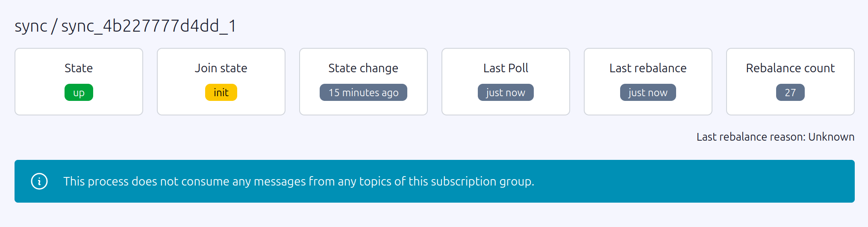868x227 pixels.
Task: Click the word 'Unknown' in the rebalance reason
Action: [x=831, y=137]
